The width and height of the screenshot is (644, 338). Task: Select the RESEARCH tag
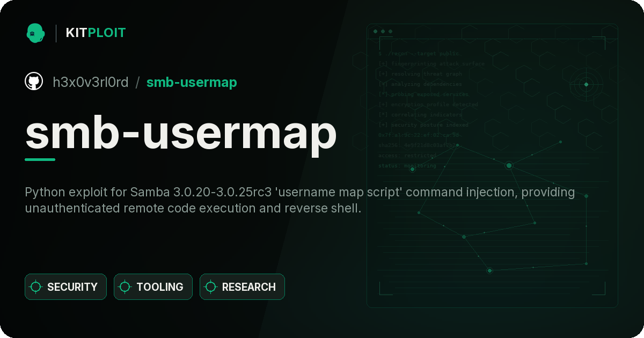coord(242,287)
